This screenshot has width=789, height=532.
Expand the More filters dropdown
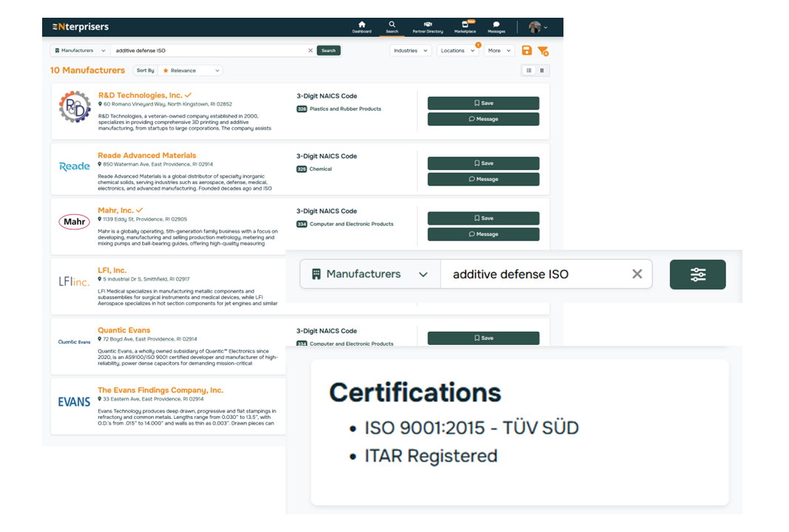tap(499, 50)
